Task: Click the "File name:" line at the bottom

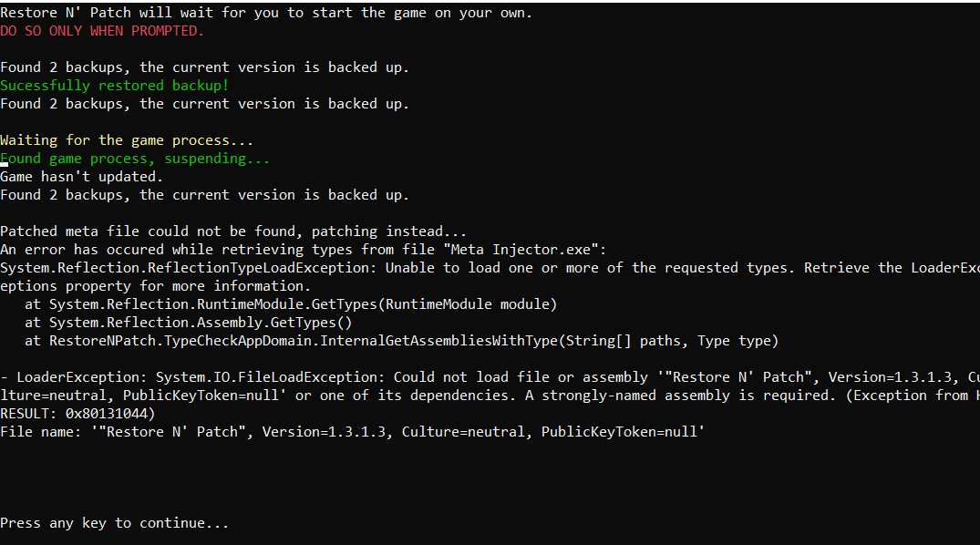Action: (352, 432)
